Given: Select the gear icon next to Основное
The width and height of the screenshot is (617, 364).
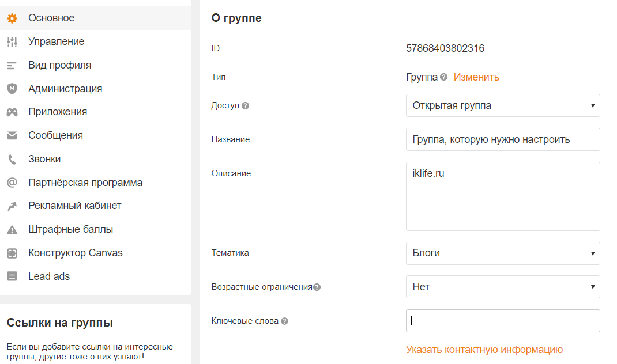Looking at the screenshot, I should (x=12, y=18).
